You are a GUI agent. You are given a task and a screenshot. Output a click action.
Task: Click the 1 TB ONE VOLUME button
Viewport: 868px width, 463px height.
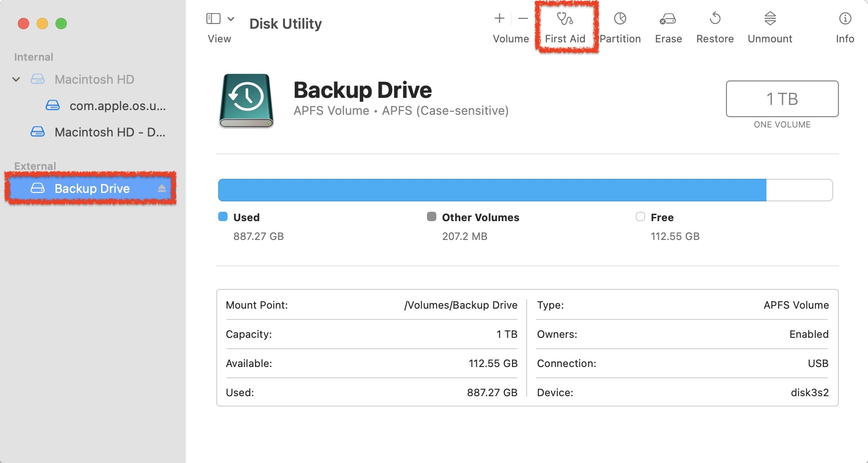(781, 99)
